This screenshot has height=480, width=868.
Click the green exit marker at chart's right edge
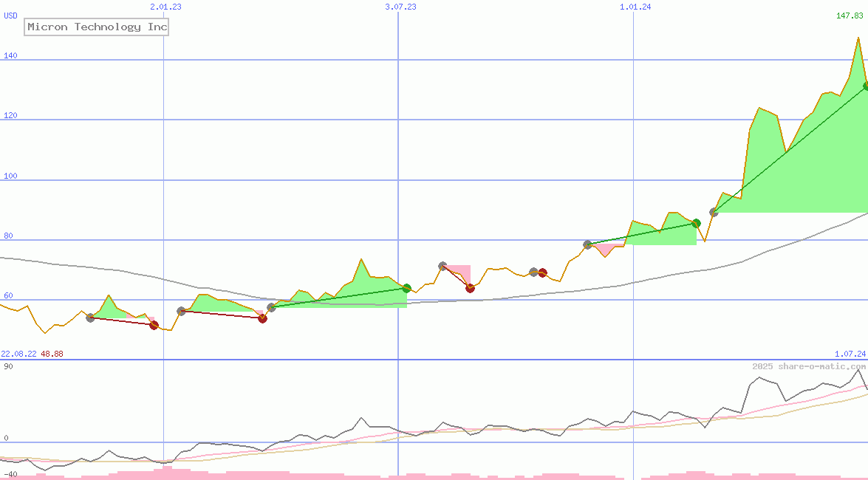(x=865, y=86)
